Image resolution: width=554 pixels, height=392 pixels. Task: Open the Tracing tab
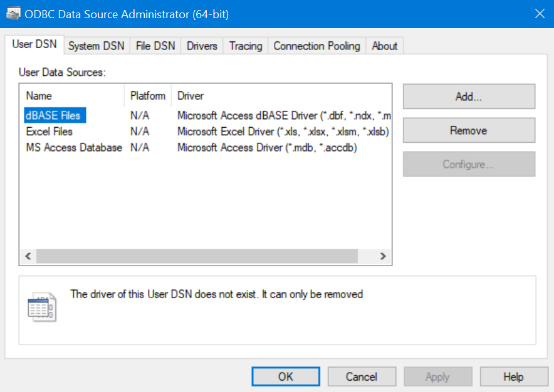coord(246,46)
